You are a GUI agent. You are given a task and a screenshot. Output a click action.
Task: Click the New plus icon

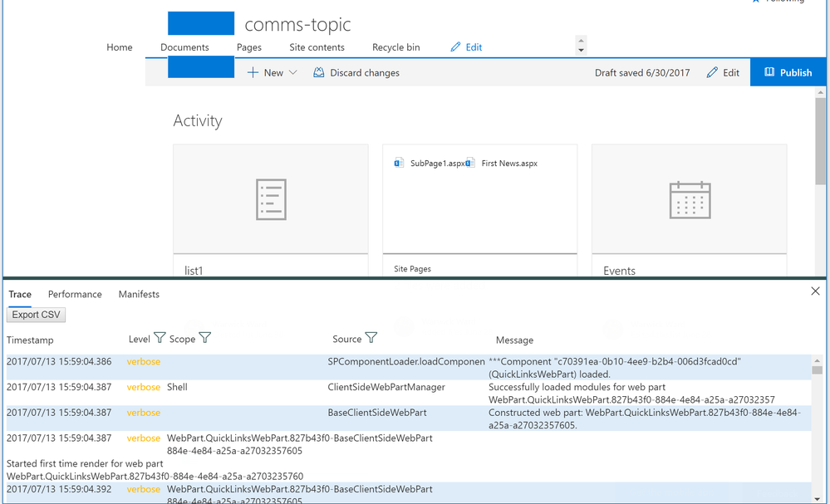click(253, 72)
